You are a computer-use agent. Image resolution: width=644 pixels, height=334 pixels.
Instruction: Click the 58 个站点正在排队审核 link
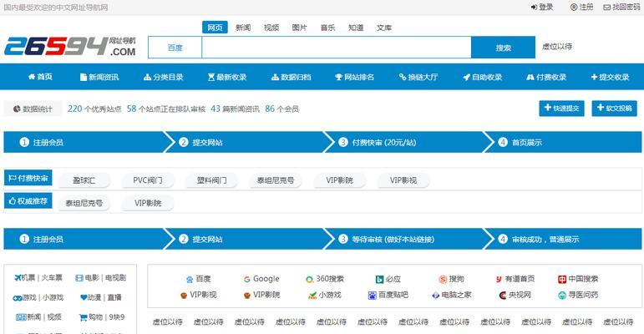166,109
